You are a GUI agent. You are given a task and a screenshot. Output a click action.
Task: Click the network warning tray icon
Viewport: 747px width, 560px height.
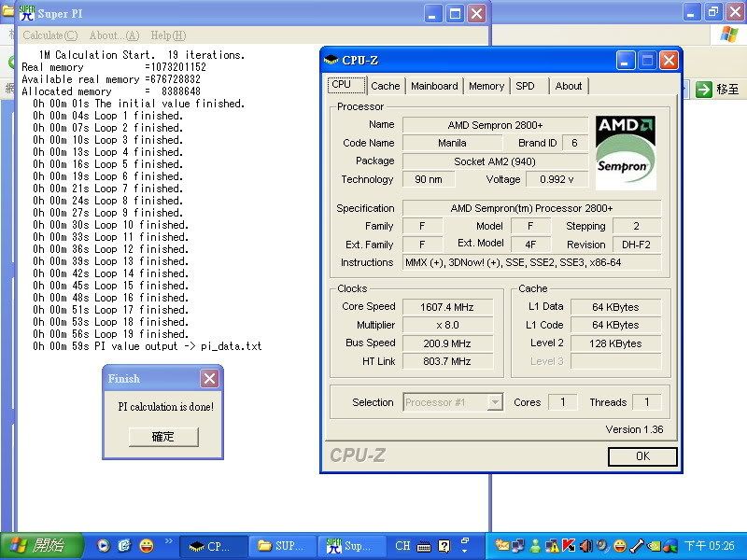pos(553,546)
